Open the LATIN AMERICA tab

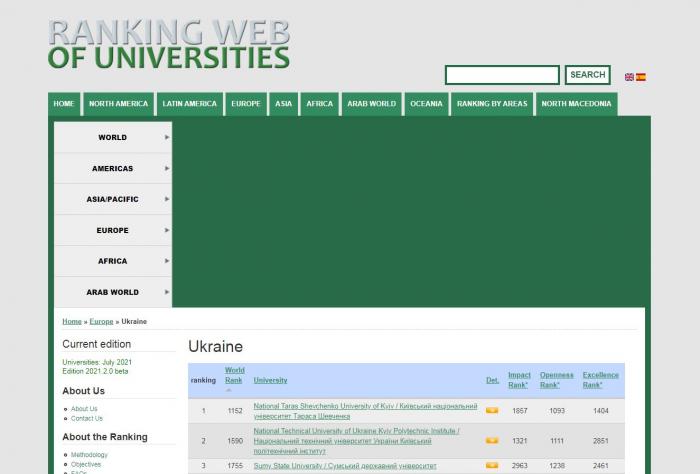189,104
